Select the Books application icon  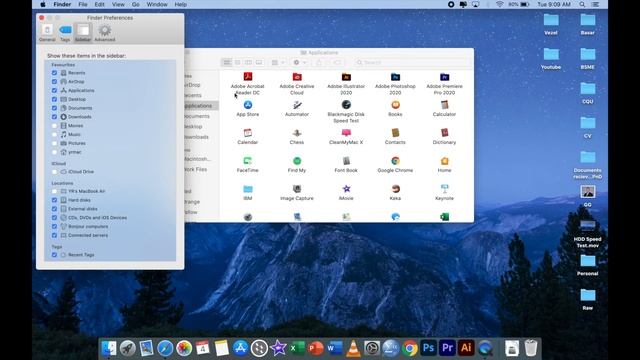tap(395, 105)
